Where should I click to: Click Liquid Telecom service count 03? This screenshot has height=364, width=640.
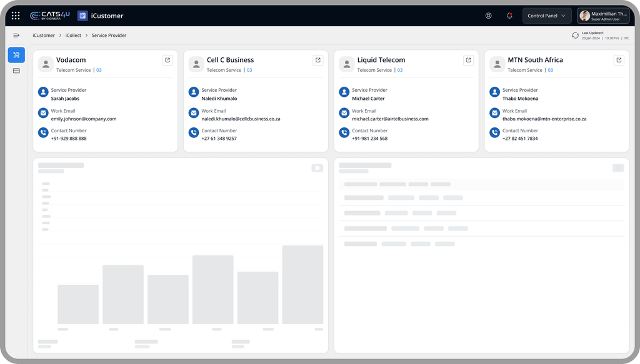[x=400, y=70]
